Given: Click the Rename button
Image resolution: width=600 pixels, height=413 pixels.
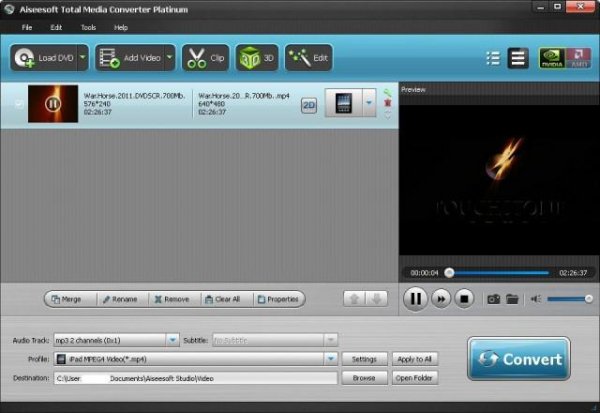Looking at the screenshot, I should click(x=120, y=299).
